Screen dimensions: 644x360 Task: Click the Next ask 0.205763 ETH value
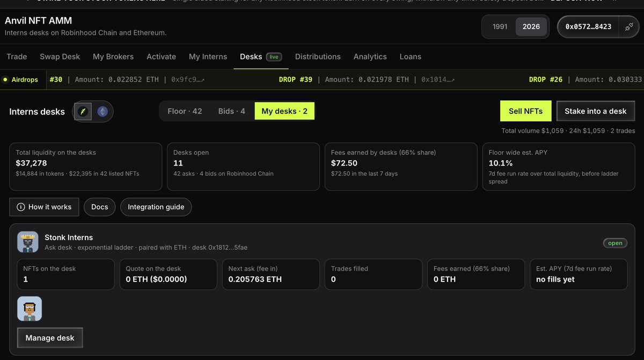coord(255,279)
